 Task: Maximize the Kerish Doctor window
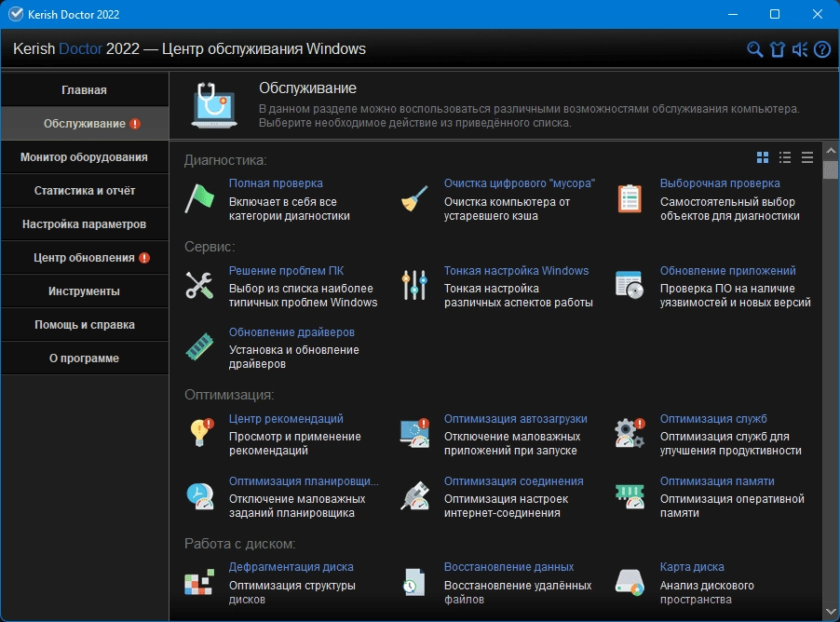(775, 14)
